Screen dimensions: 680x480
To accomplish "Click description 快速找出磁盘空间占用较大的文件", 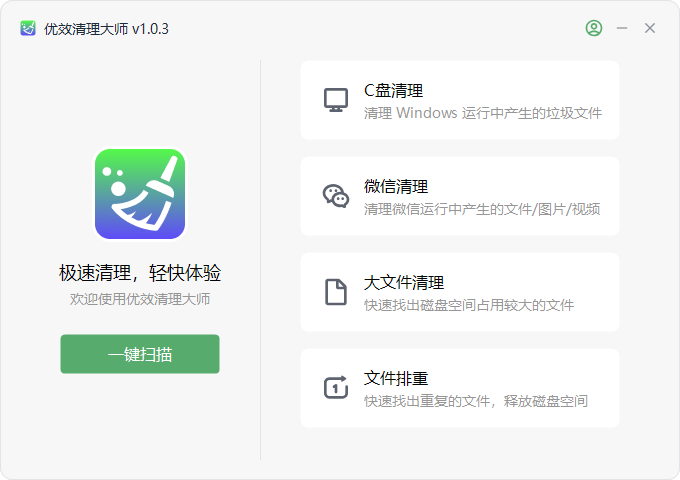I will tap(469, 305).
